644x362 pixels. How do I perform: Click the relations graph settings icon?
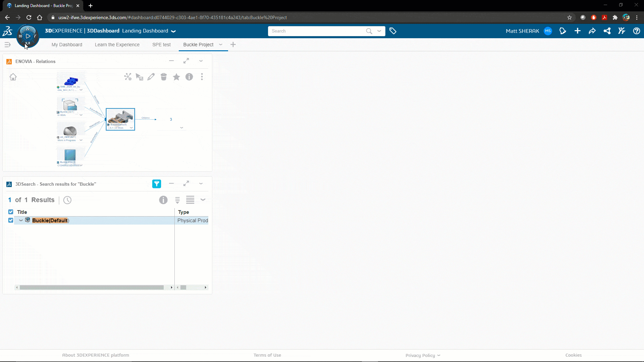click(128, 77)
